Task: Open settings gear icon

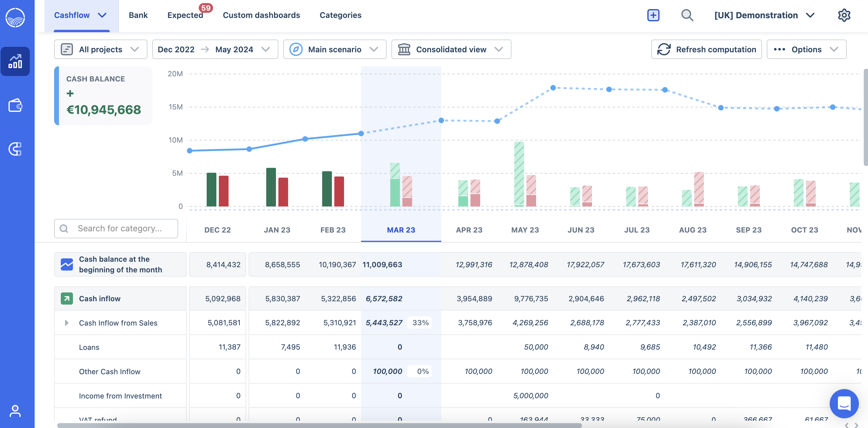Action: click(844, 15)
